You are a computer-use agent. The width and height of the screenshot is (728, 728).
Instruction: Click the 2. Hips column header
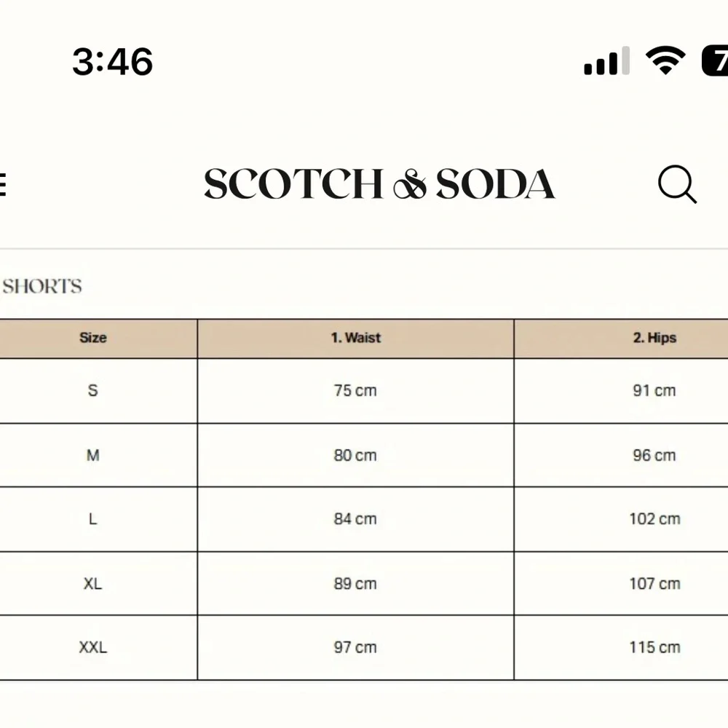[654, 338]
